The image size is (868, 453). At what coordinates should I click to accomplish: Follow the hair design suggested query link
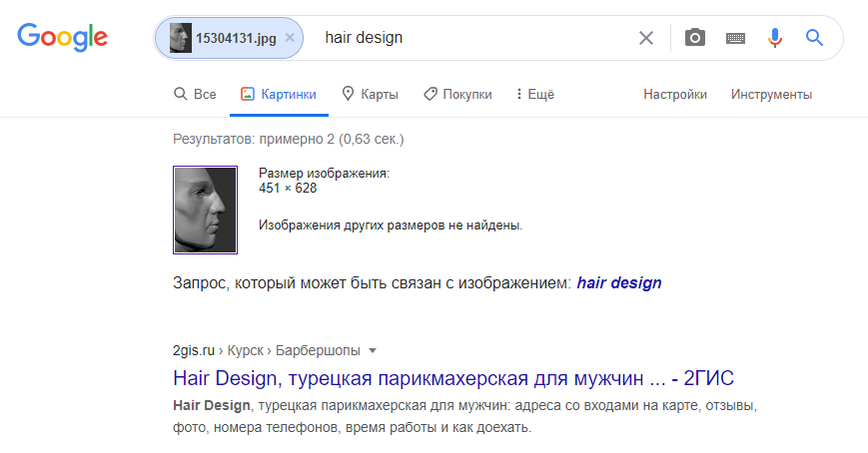click(x=619, y=282)
